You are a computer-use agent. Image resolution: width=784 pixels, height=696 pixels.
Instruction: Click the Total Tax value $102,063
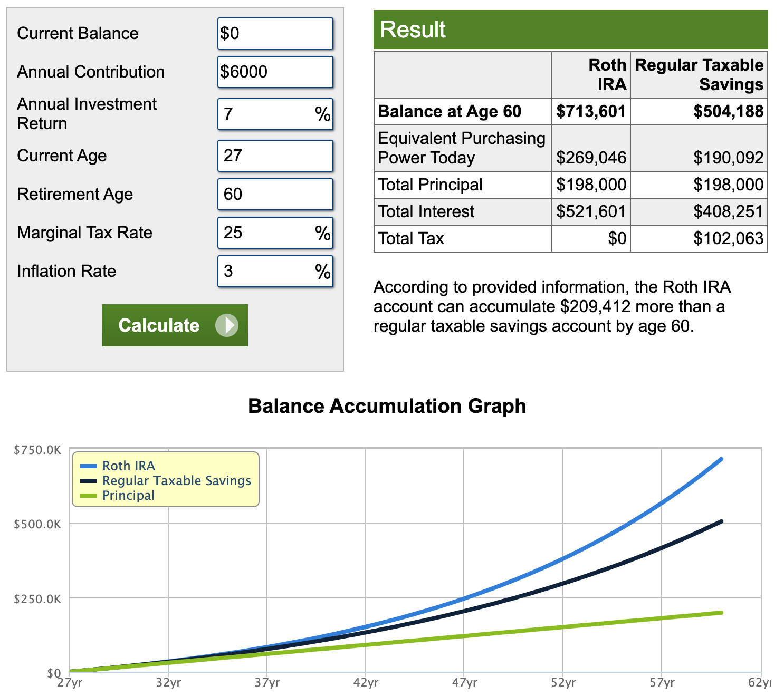[x=729, y=238]
